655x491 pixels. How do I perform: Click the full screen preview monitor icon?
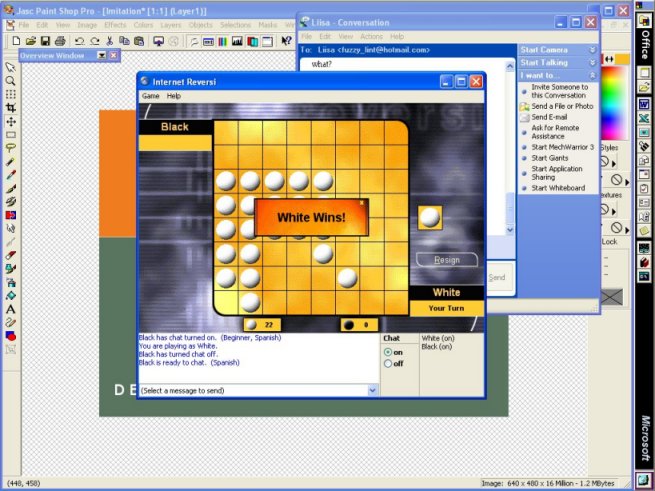tap(158, 41)
